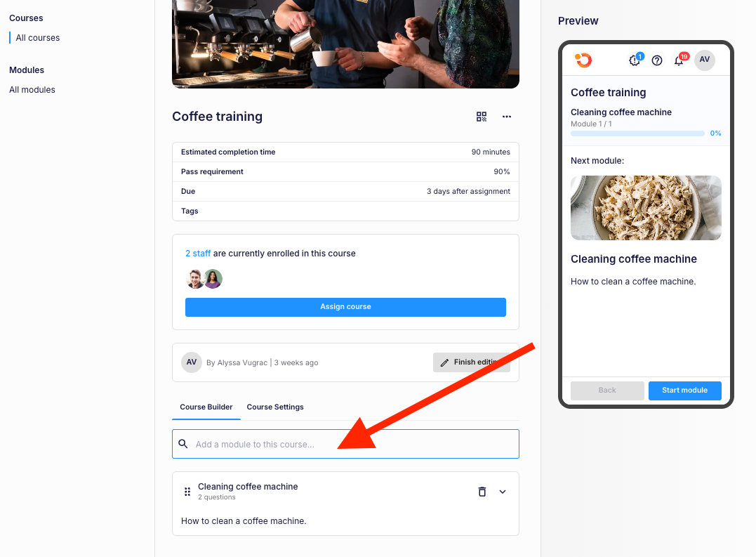Click the Assign course button

click(345, 307)
